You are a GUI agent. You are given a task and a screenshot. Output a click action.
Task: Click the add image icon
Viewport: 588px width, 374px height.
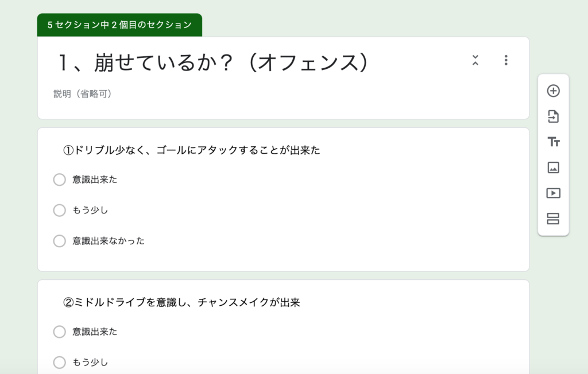click(x=553, y=167)
